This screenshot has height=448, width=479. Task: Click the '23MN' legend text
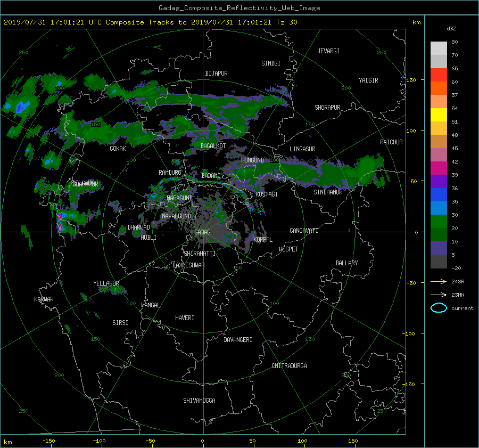458,295
